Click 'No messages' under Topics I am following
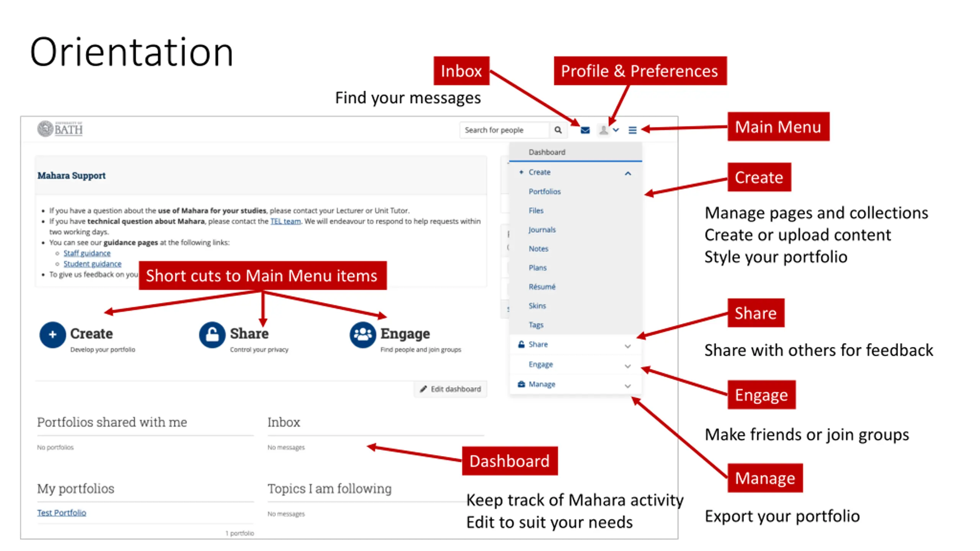Screen dimensions: 980x551 286,514
